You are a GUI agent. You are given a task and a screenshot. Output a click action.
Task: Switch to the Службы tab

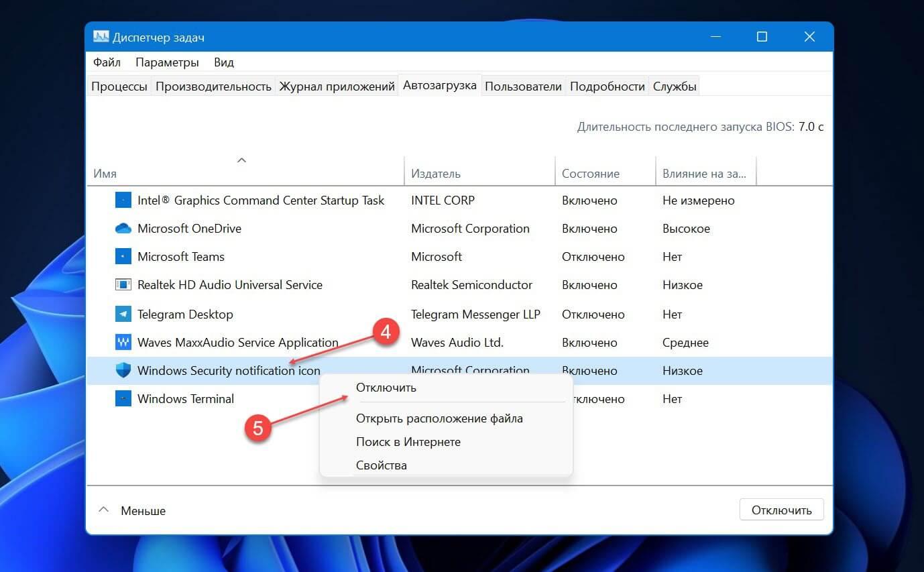675,86
